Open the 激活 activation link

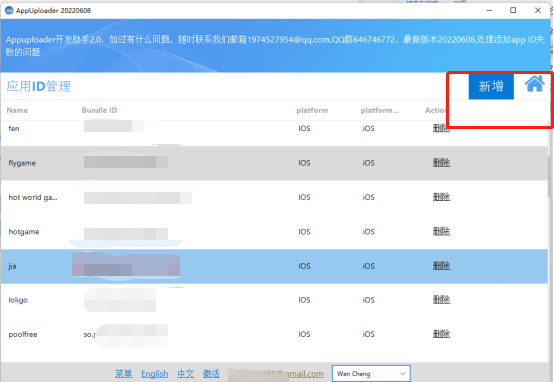coord(211,374)
